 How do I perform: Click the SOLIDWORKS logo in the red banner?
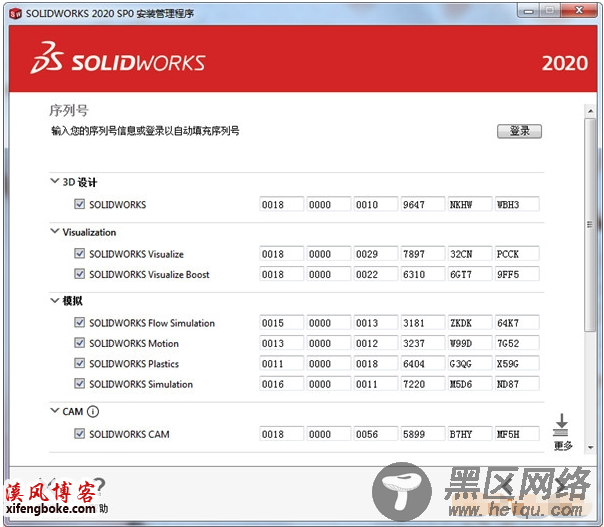(117, 61)
